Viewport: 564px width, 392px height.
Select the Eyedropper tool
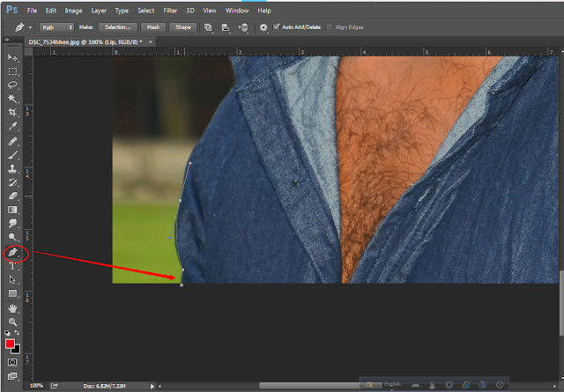(12, 126)
